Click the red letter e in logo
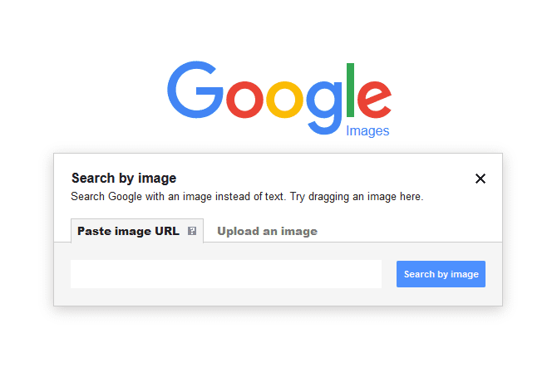Screen dimensions: 557x392 tap(374, 100)
